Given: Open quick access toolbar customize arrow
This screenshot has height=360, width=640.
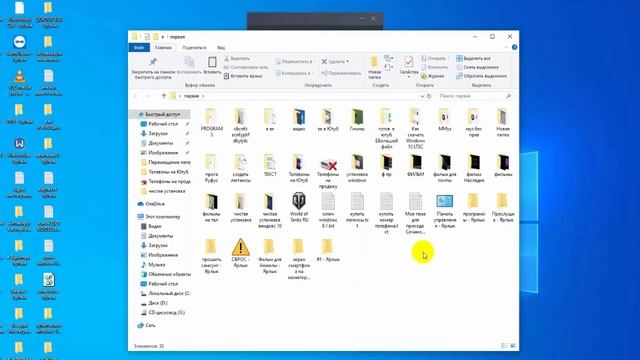Looking at the screenshot, I should click(162, 37).
